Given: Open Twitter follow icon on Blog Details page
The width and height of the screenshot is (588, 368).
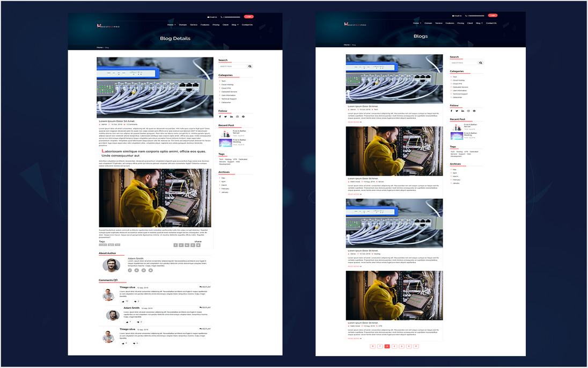Looking at the screenshot, I should tap(226, 117).
